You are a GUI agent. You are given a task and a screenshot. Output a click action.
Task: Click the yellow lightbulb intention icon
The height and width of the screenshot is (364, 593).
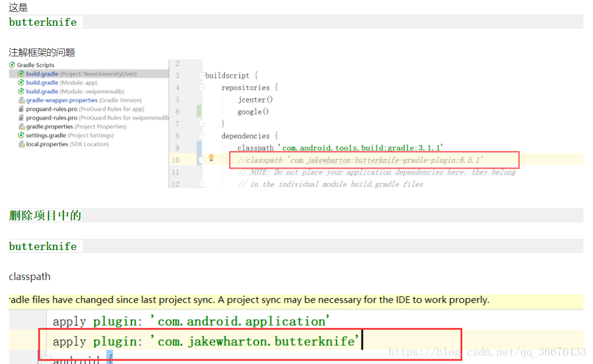point(212,158)
